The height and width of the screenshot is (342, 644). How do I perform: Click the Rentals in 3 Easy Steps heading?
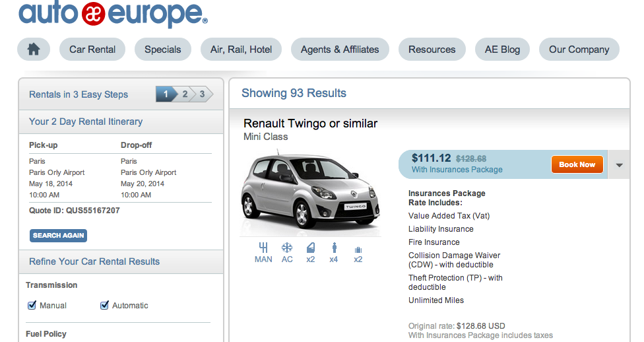tap(79, 94)
